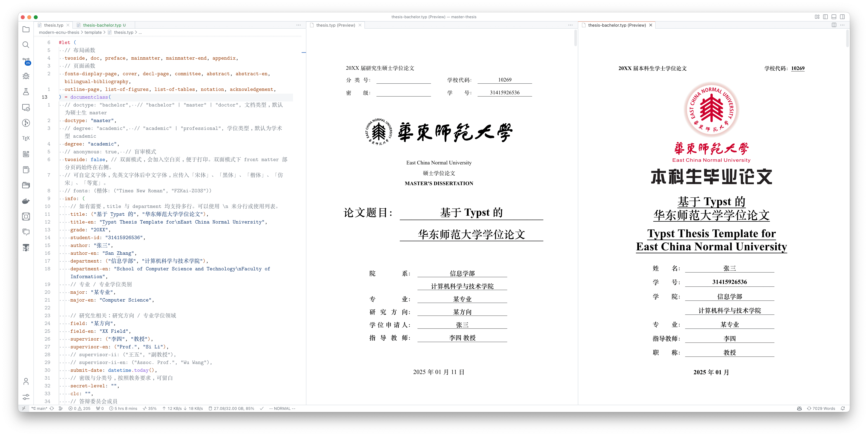
Task: Select the thesis.typ (Preview) tab
Action: pyautogui.click(x=335, y=25)
